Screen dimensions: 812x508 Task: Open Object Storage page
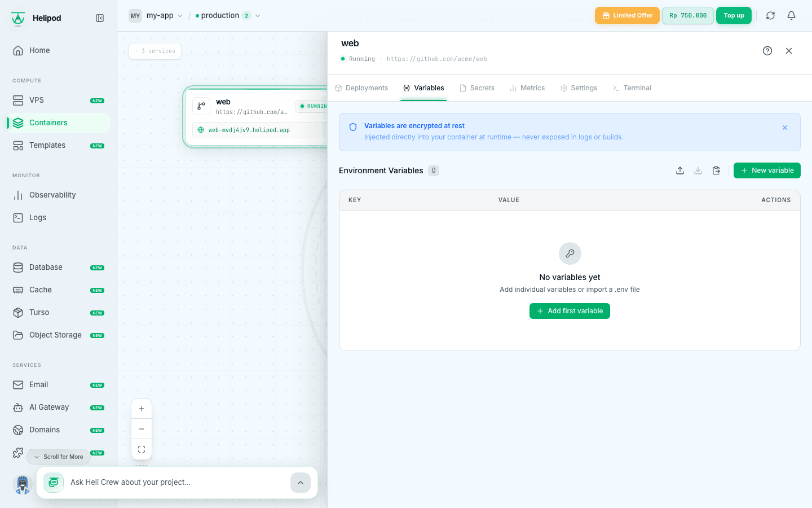click(59, 335)
